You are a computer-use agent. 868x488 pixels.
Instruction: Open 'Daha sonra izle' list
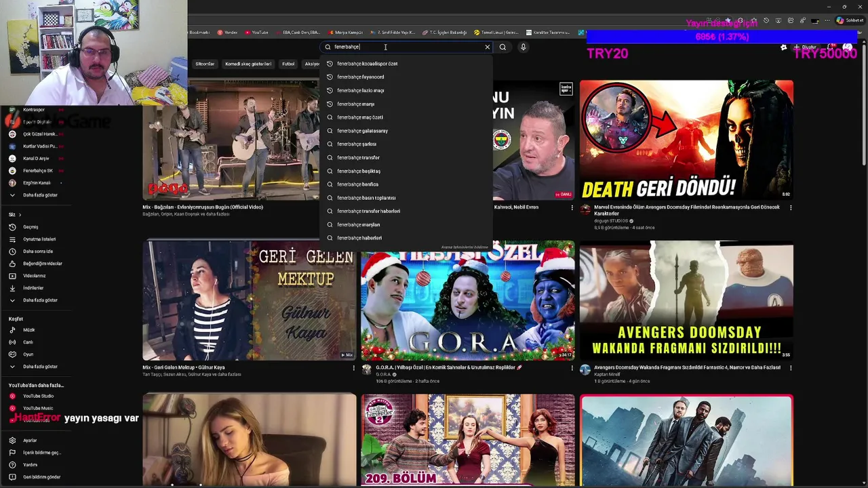point(37,251)
